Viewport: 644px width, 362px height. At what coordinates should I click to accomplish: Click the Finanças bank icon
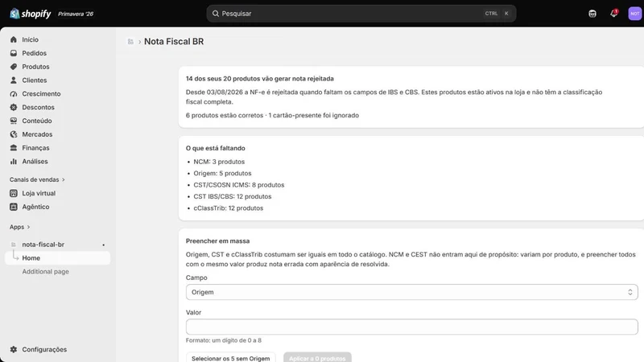(x=14, y=148)
